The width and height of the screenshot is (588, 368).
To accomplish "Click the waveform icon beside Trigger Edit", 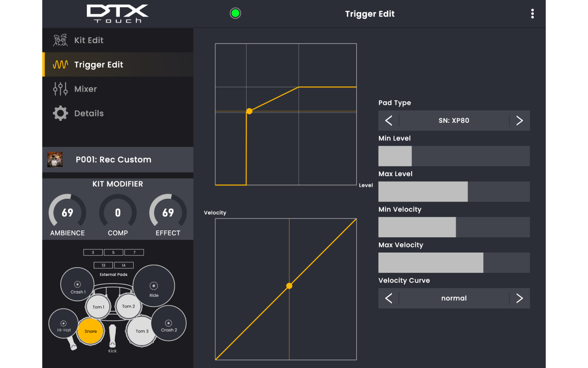I will tap(60, 65).
